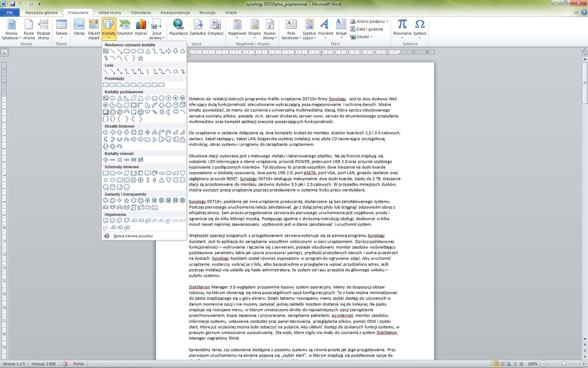Pick the crescent moon basic shape

(169, 112)
